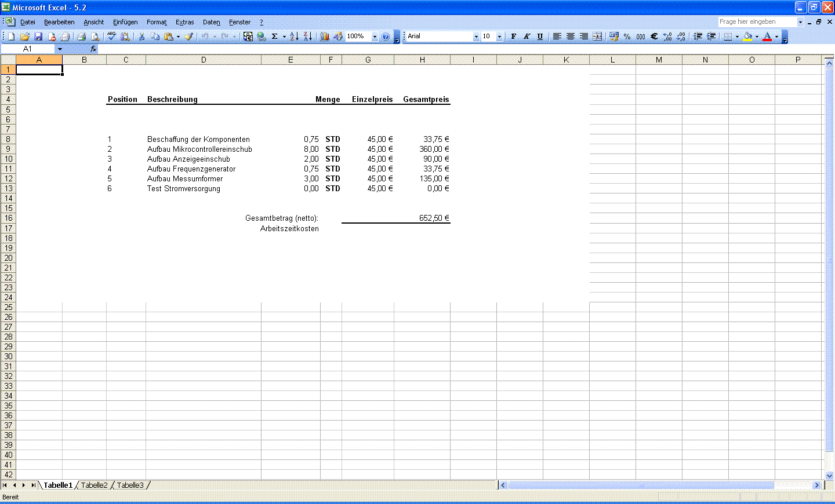Viewport: 835px width, 504px height.
Task: Click the AutoSum sigma icon
Action: point(275,36)
